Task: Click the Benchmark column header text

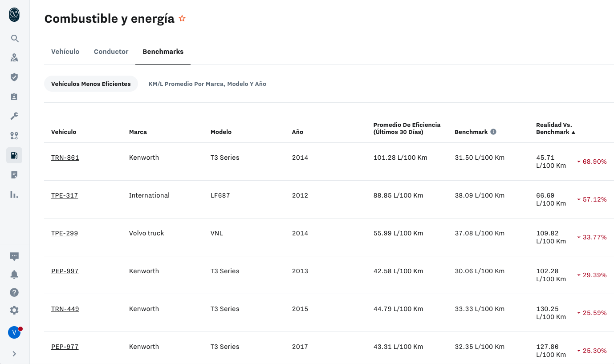Action: coord(471,132)
